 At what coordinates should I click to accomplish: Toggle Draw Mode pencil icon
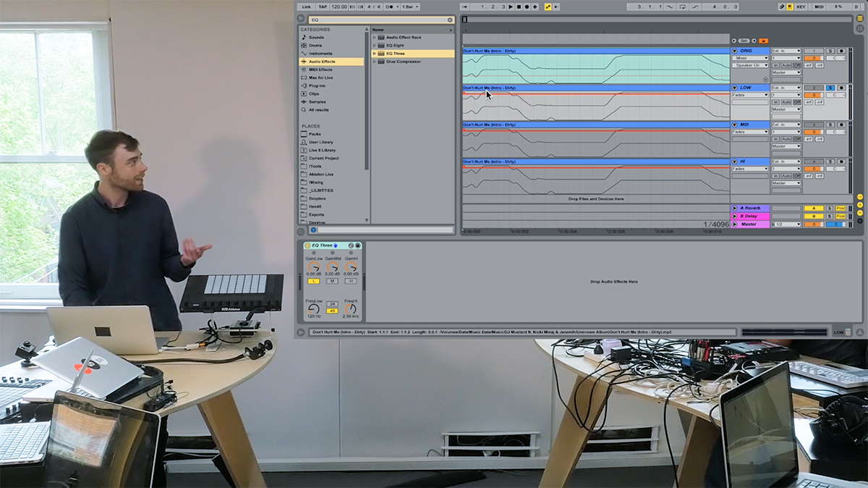(782, 7)
